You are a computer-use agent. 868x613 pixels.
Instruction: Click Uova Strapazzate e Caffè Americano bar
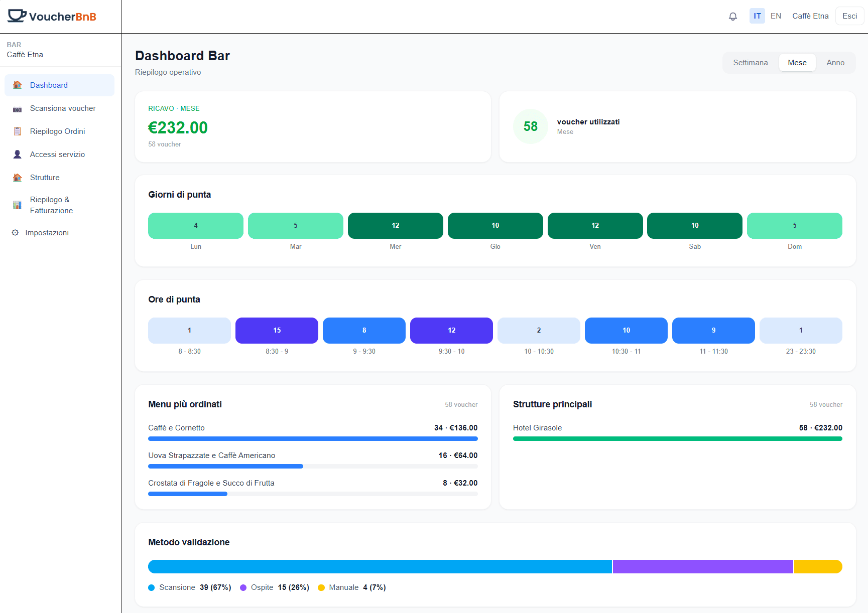point(313,467)
